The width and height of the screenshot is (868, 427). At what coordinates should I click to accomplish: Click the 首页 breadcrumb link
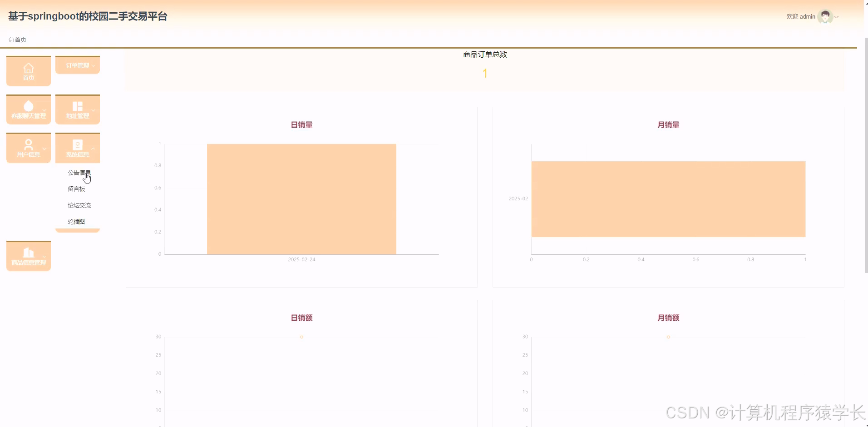click(x=20, y=40)
